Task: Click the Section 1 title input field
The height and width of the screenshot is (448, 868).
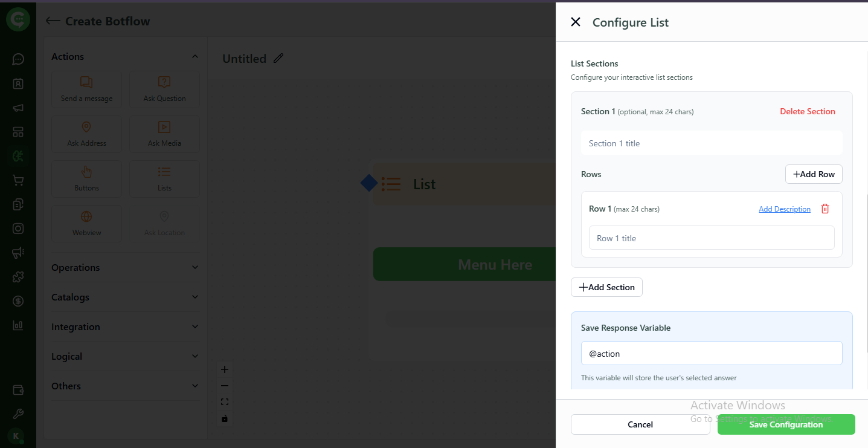Action: pyautogui.click(x=711, y=143)
